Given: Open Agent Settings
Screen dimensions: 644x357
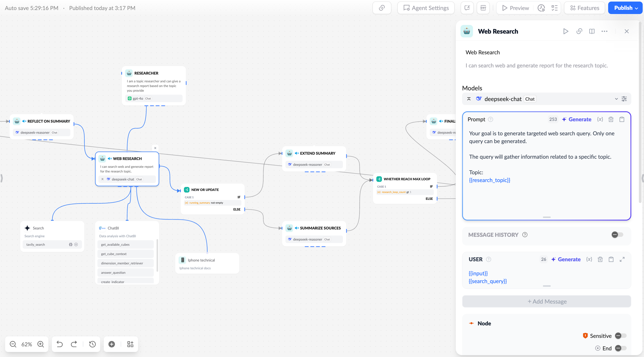Looking at the screenshot, I should [x=426, y=8].
